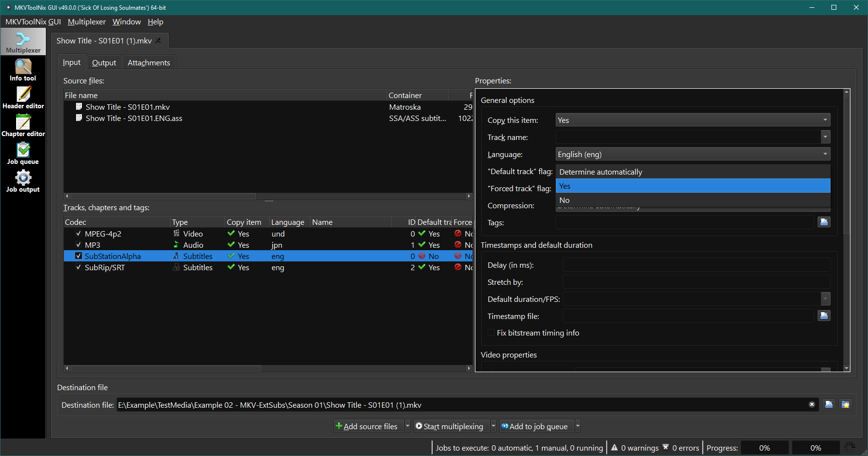868x456 pixels.
Task: Expand Start multiplexing dropdown arrow
Action: click(x=493, y=426)
